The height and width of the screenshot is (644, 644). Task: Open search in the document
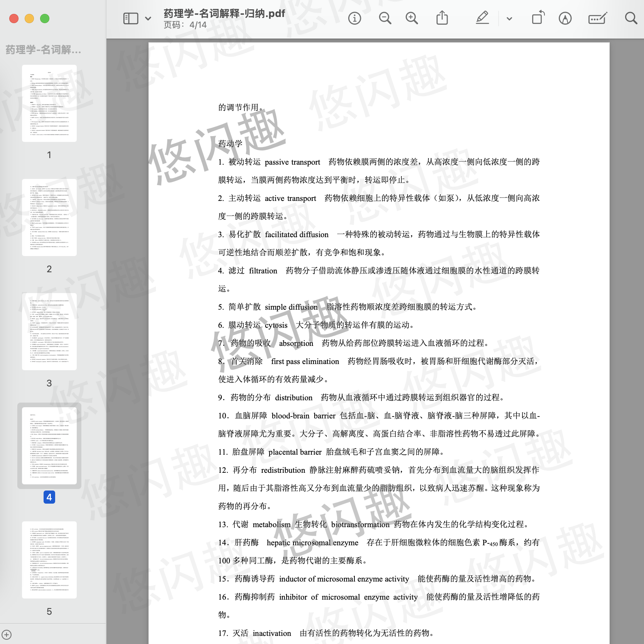[x=631, y=19]
